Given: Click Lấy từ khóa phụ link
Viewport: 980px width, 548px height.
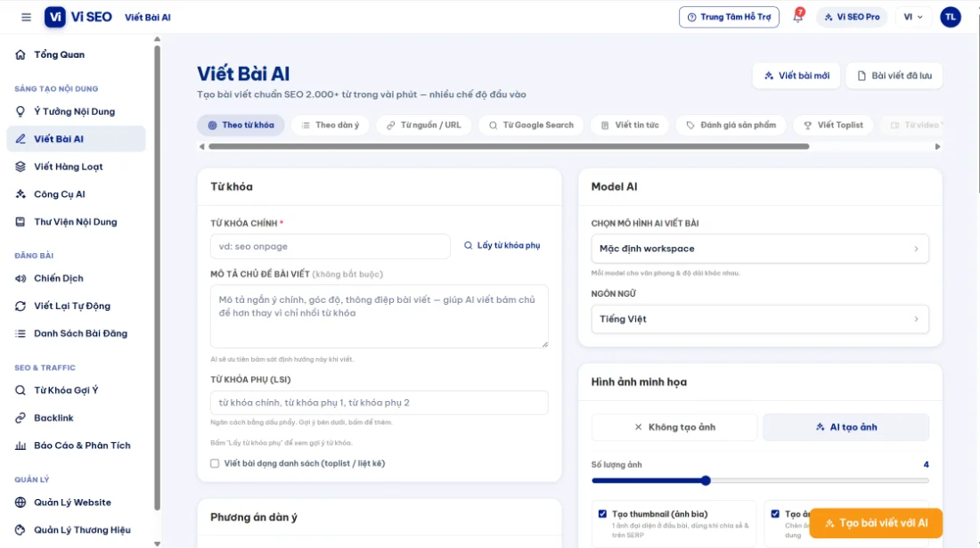Looking at the screenshot, I should click(502, 246).
